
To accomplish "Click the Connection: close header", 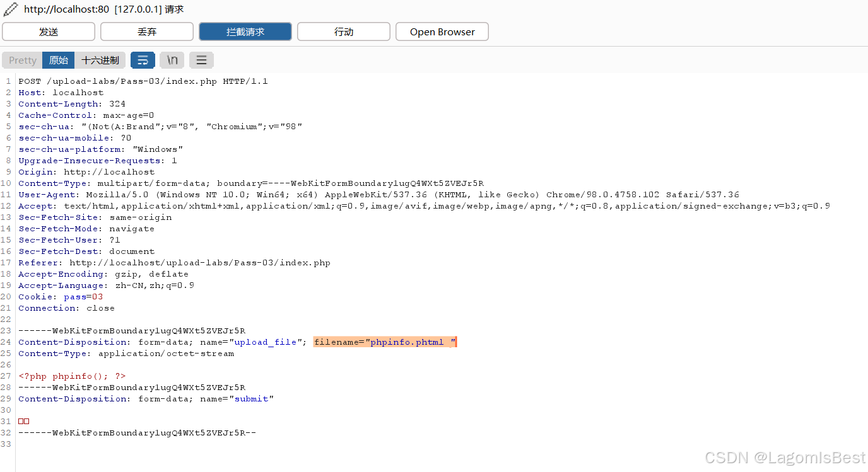I will tap(66, 308).
